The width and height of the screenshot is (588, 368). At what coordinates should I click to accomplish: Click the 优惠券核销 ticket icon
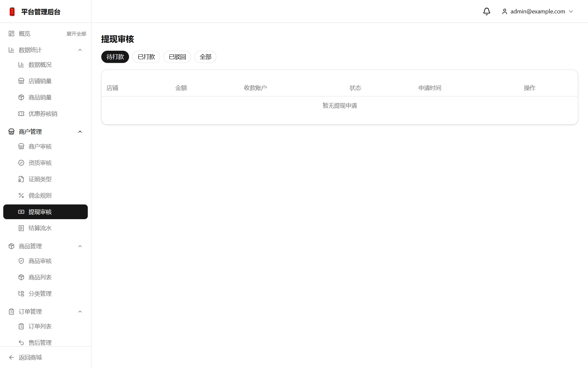pyautogui.click(x=21, y=114)
